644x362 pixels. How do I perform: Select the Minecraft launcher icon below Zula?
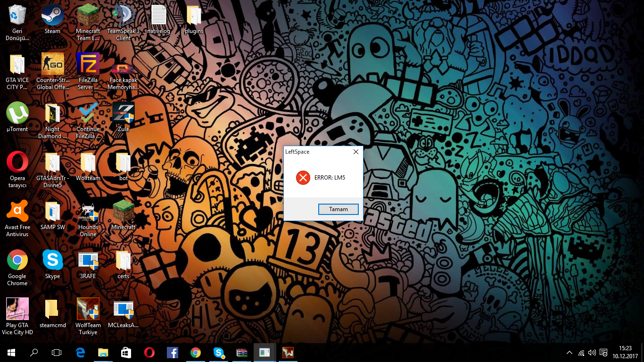point(124,215)
